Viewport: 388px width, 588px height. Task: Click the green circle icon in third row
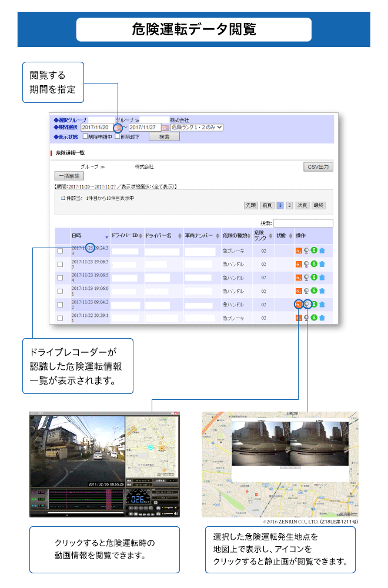[314, 278]
